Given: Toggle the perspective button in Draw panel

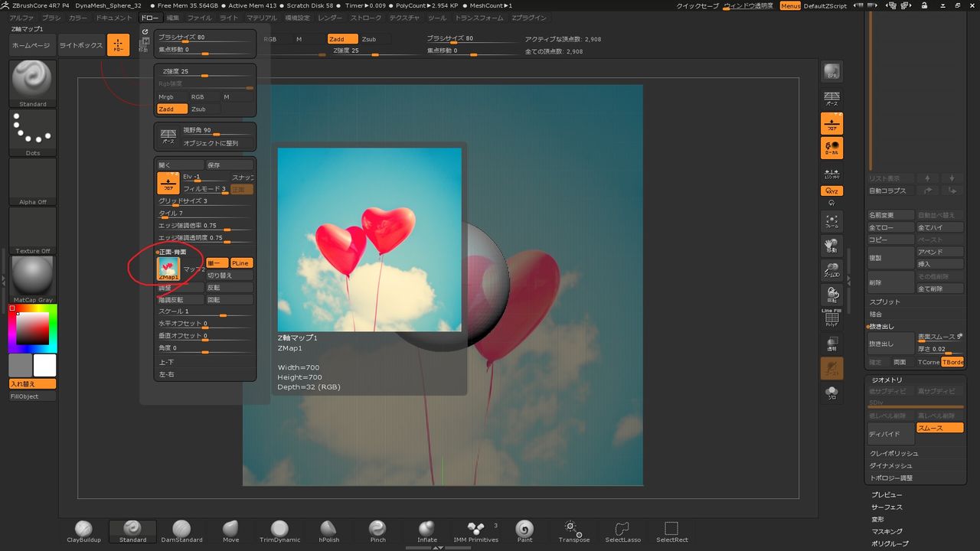Looking at the screenshot, I should [x=168, y=137].
